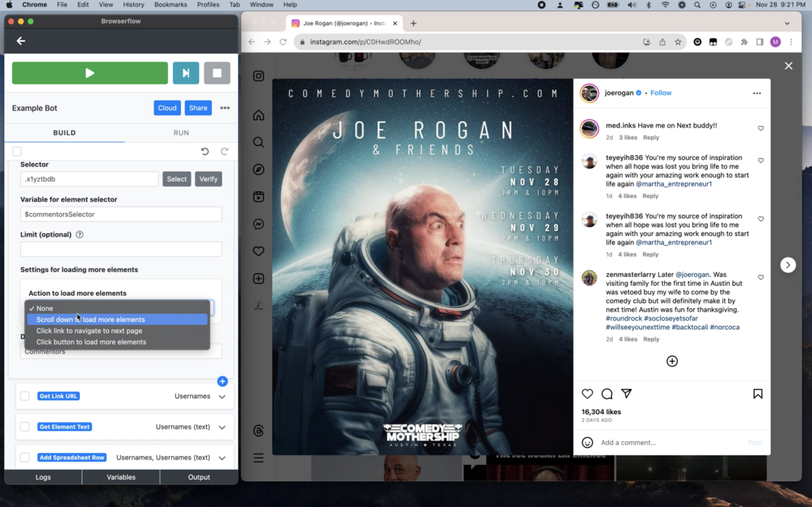The image size is (812, 507).
Task: Go back using Browserflow's arrow icon
Action: click(x=21, y=41)
